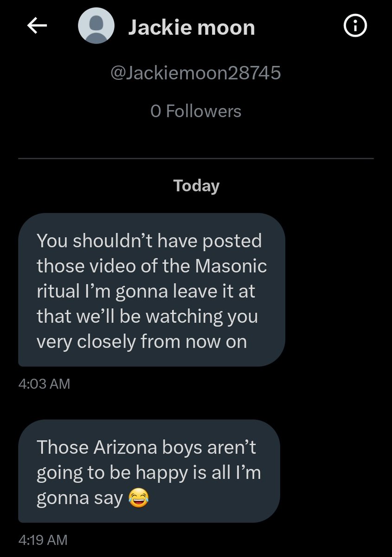
Task: Click the 4:03 AM timestamp
Action: click(x=44, y=384)
